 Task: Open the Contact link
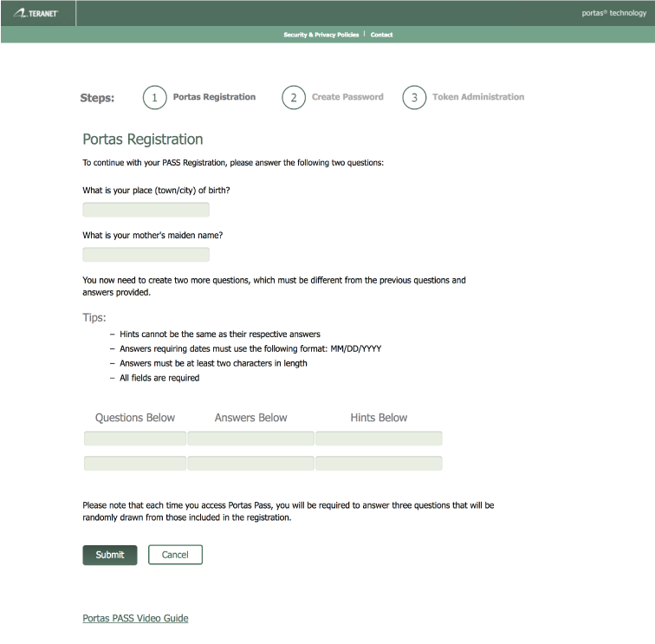(x=381, y=35)
